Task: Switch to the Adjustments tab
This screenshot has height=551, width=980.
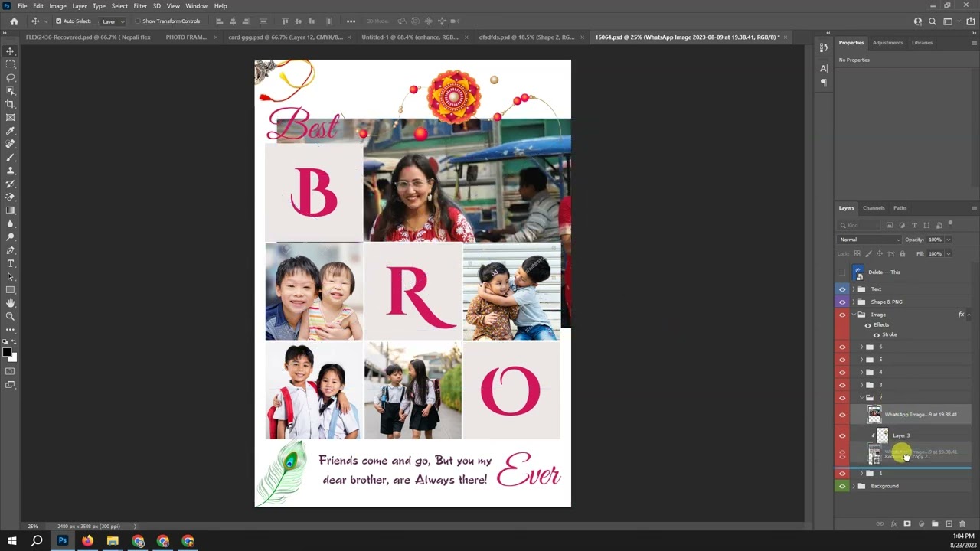Action: coord(887,43)
